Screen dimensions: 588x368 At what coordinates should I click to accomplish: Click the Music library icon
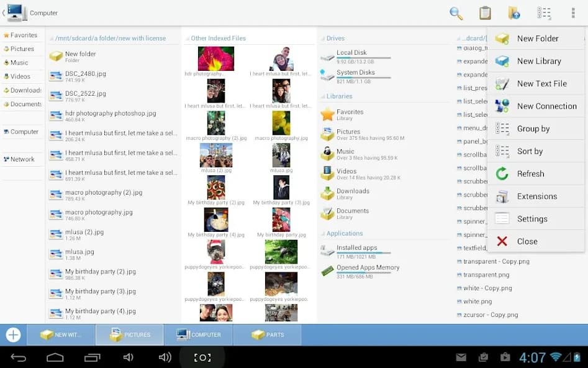[328, 152]
